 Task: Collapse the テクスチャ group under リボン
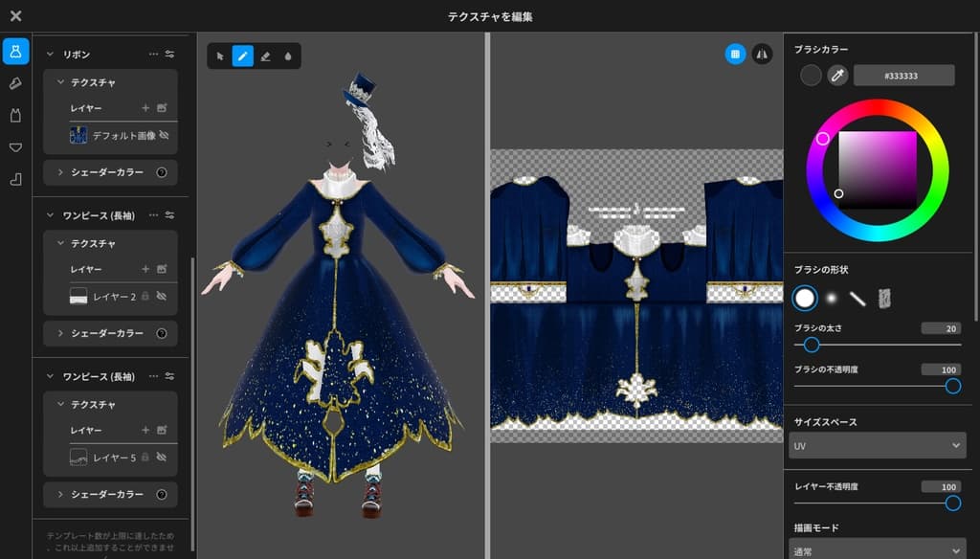60,82
